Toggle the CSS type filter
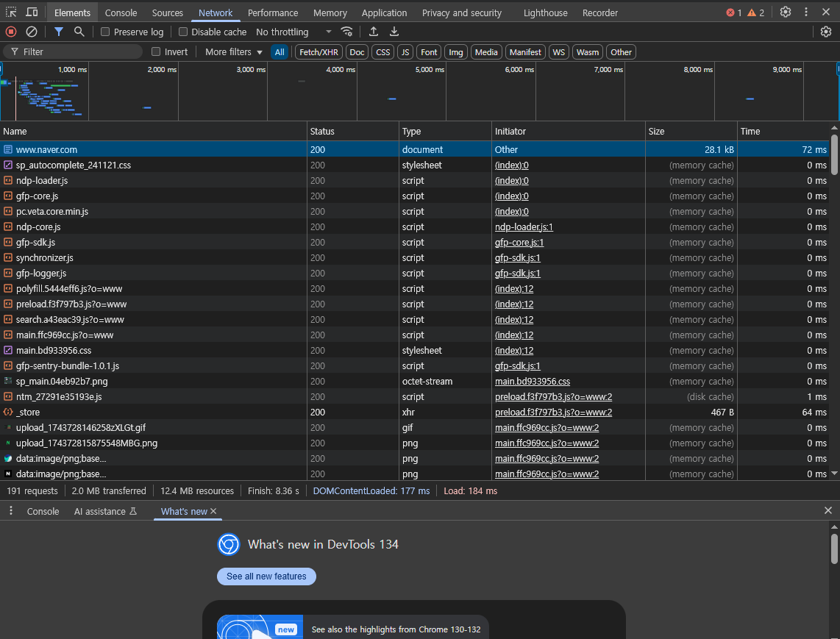 (383, 52)
